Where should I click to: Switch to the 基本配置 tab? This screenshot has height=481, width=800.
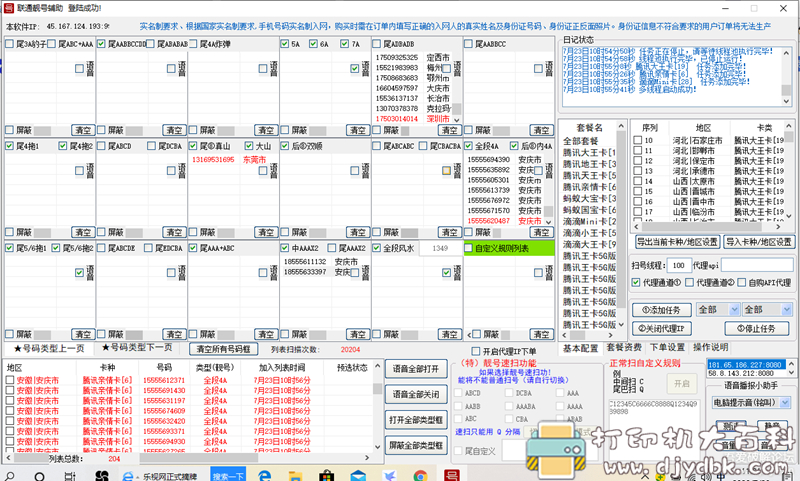[x=581, y=348]
